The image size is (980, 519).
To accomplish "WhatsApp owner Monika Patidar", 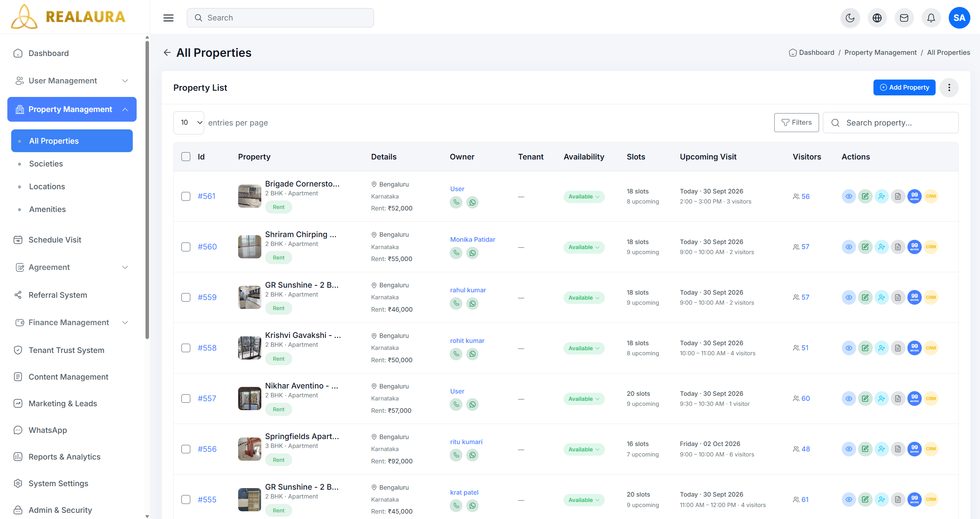I will (x=472, y=253).
